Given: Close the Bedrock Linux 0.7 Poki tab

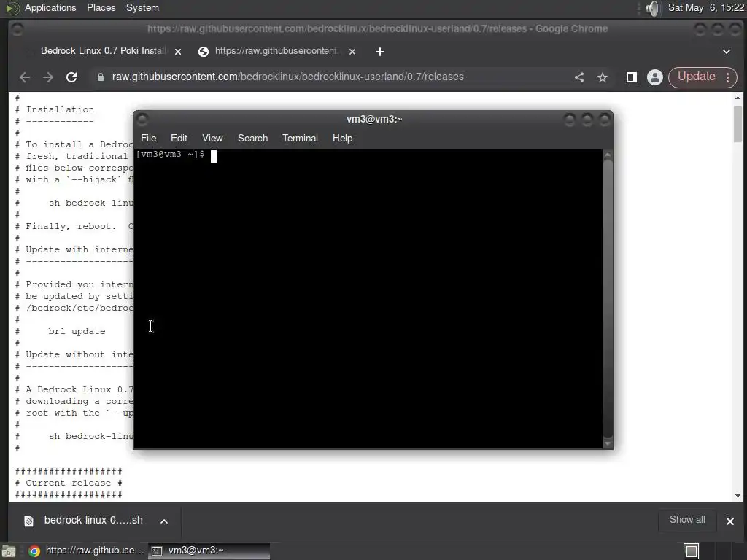Looking at the screenshot, I should [x=178, y=52].
